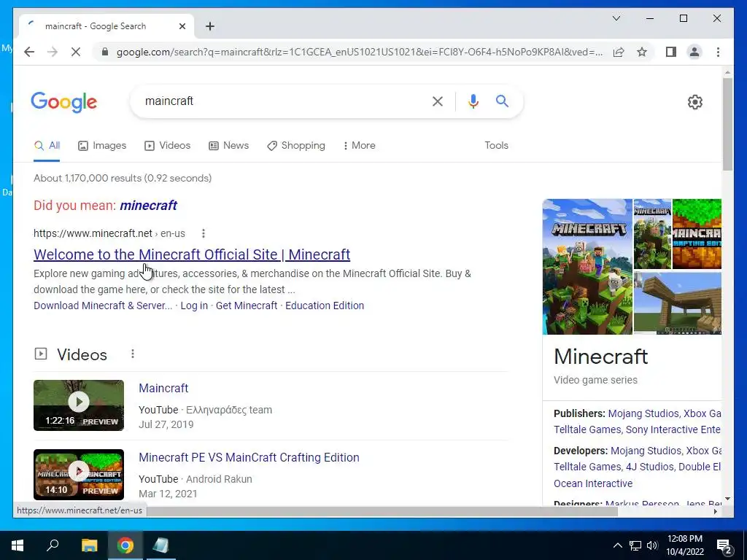Viewport: 747px width, 560px height.
Task: Open the Chrome three-dot menu
Action: pyautogui.click(x=718, y=52)
